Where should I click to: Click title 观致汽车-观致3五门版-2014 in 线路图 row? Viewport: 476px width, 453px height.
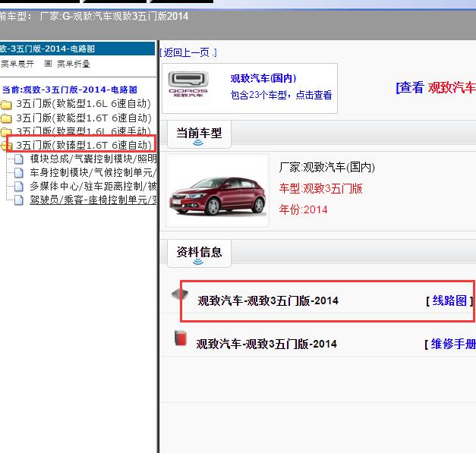pyautogui.click(x=268, y=301)
